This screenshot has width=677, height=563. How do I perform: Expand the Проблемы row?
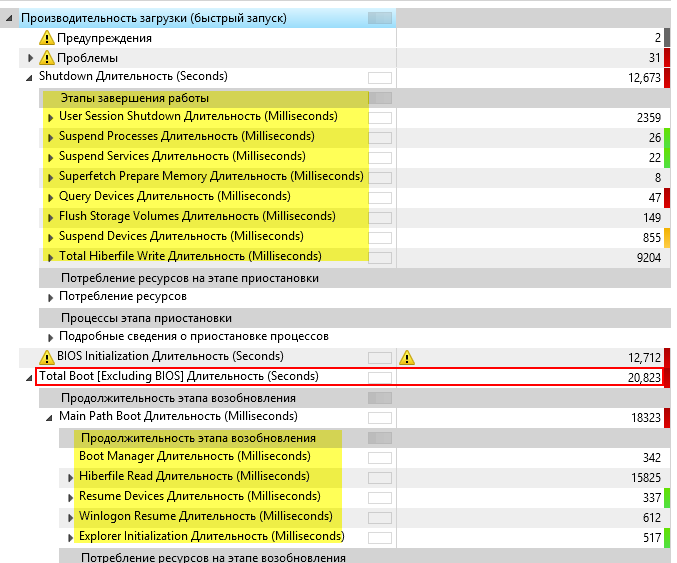coord(30,58)
